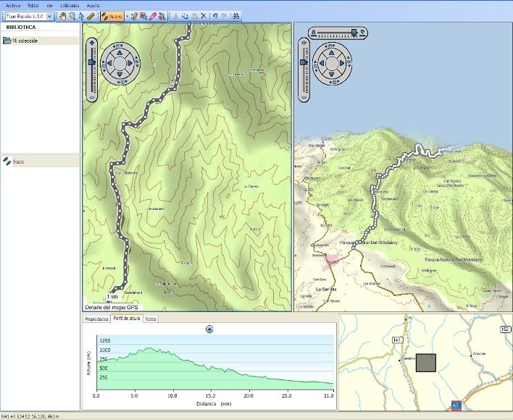The height and width of the screenshot is (420, 513).
Task: Select Mi colección in the library
Action: point(25,41)
